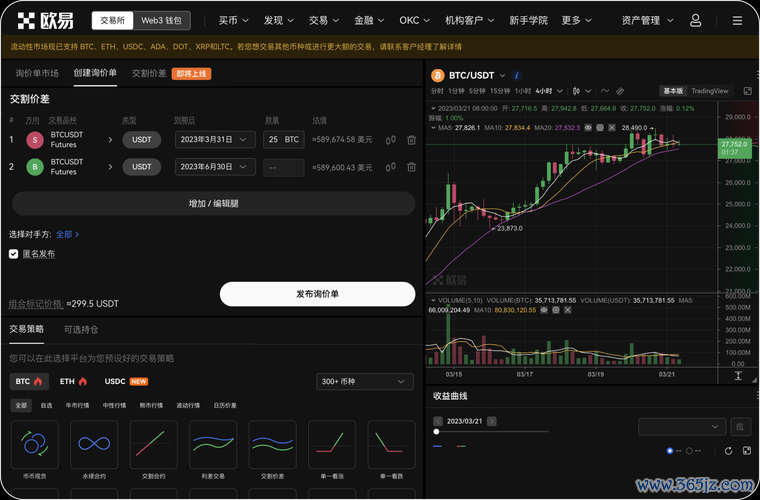Toggle MA indicator visibility eye
Viewport: 760px width, 500px height.
[x=588, y=127]
